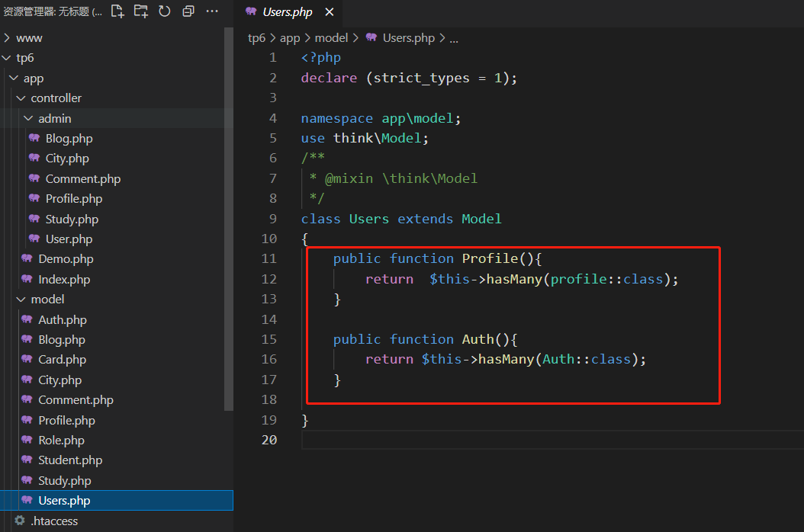The image size is (804, 532).
Task: Collapse all folders using the collapse icon
Action: click(x=188, y=11)
